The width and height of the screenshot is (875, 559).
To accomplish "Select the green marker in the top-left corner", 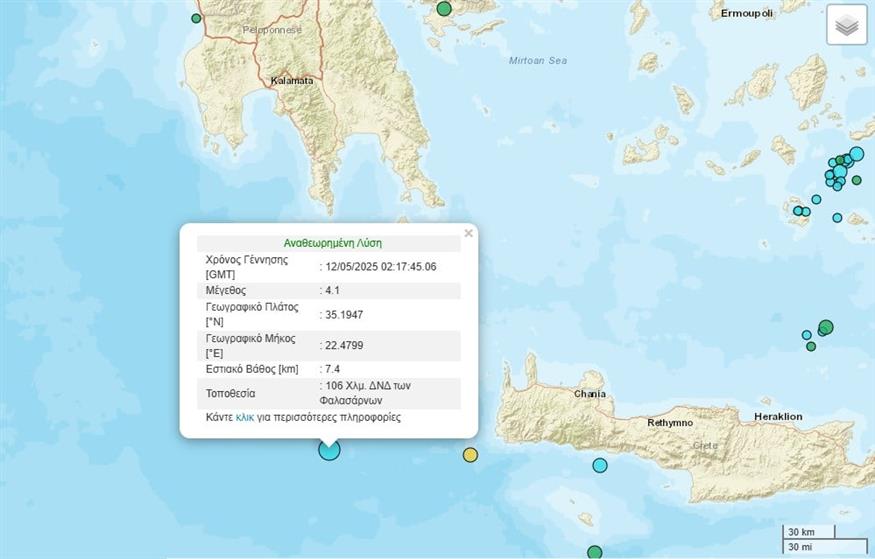I will click(x=197, y=18).
